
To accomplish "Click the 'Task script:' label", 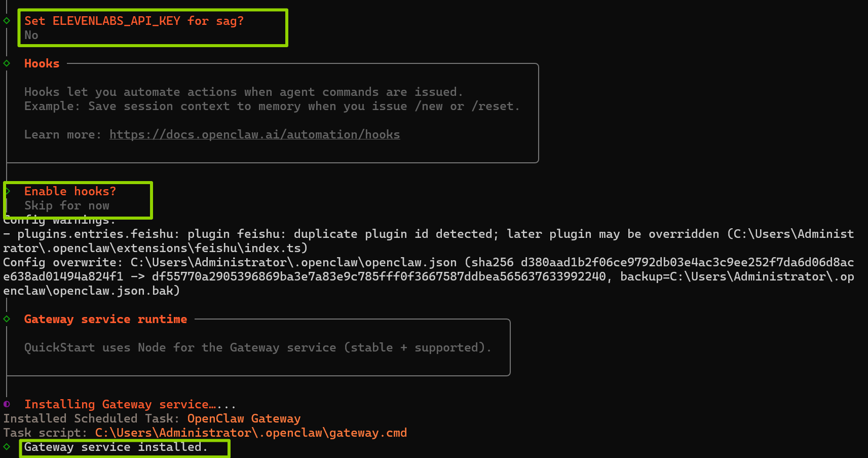I will [45, 433].
